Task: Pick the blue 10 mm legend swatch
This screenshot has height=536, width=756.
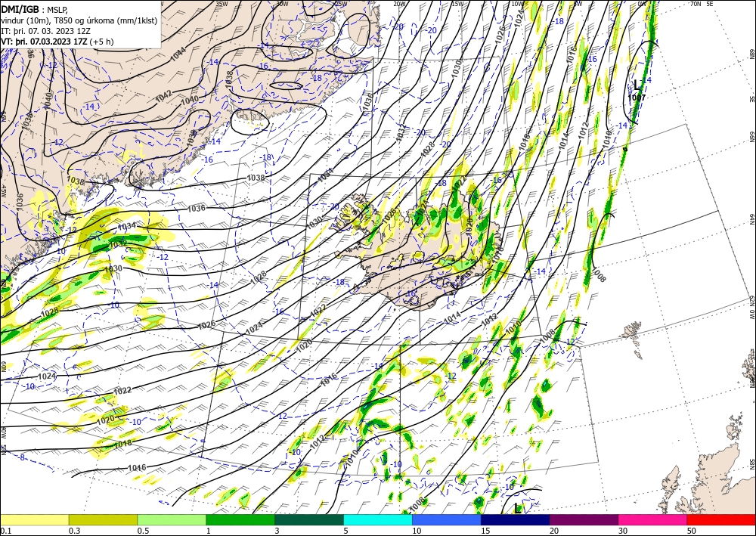Action: pyautogui.click(x=447, y=519)
